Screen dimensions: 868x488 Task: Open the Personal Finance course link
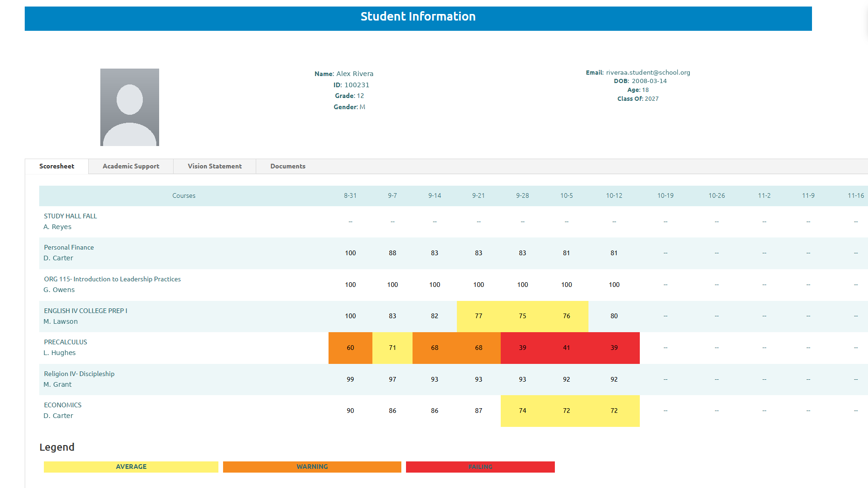tap(69, 247)
